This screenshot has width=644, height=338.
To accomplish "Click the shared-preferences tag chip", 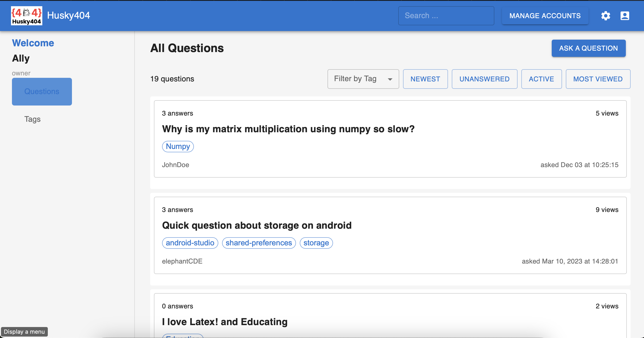I will [x=258, y=243].
